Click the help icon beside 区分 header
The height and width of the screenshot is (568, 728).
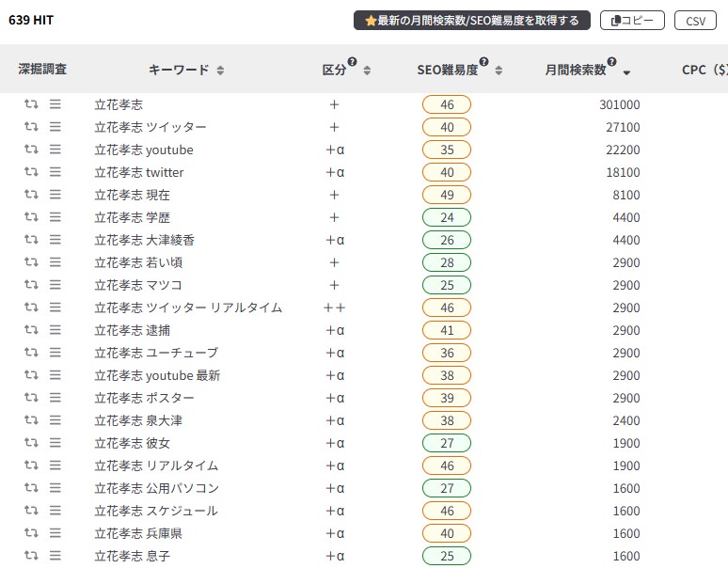tap(352, 63)
